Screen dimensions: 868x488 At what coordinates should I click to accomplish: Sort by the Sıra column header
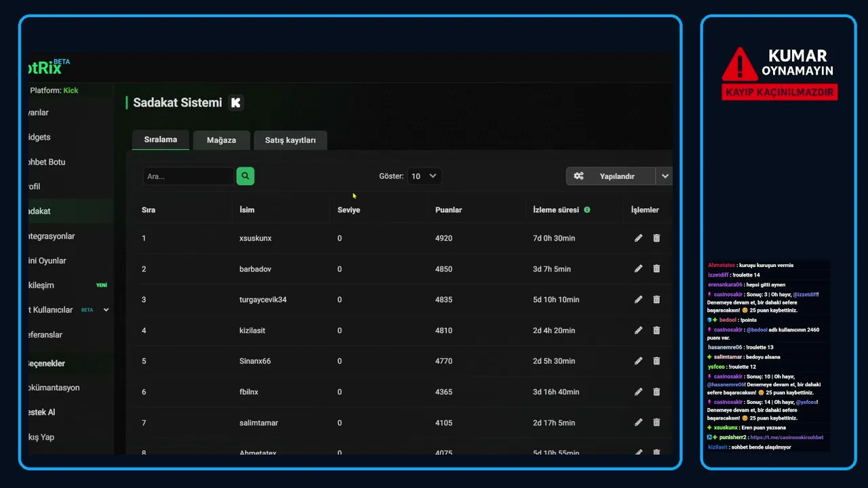[x=149, y=210]
